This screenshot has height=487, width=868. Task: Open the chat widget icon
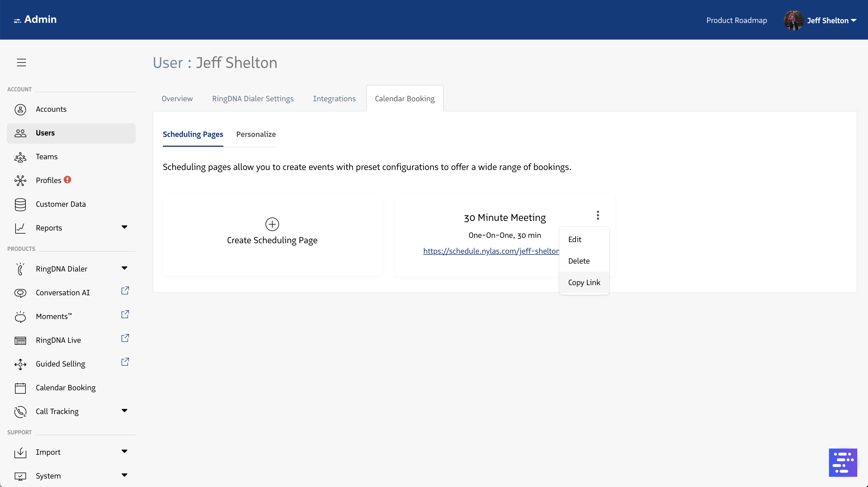[843, 462]
